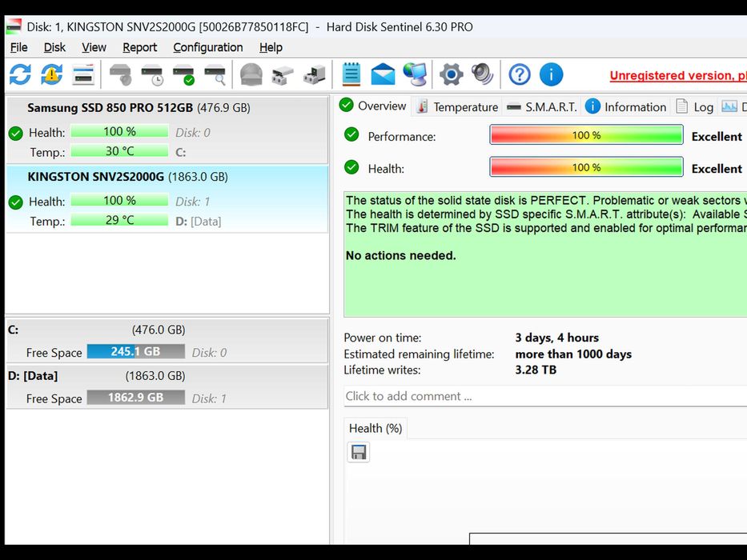The height and width of the screenshot is (560, 747).
Task: Switch to the Log tab
Action: (x=694, y=106)
